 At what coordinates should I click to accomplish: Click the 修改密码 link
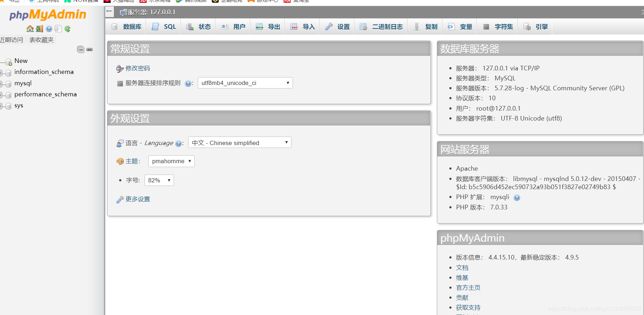[x=138, y=68]
